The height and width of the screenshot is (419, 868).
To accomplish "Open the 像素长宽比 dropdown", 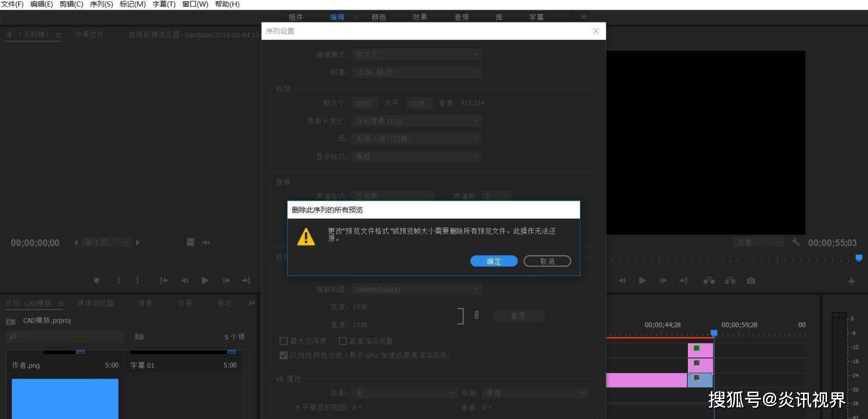I will 416,121.
